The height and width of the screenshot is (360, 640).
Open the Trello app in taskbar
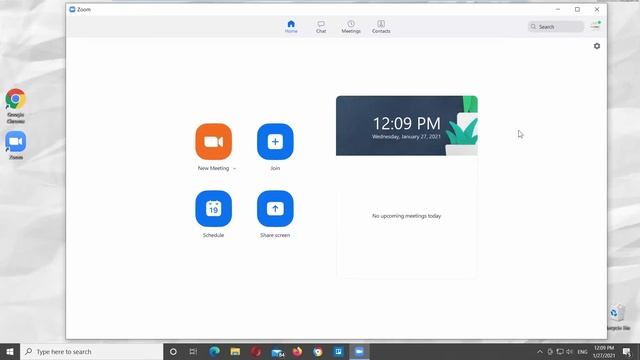338,351
